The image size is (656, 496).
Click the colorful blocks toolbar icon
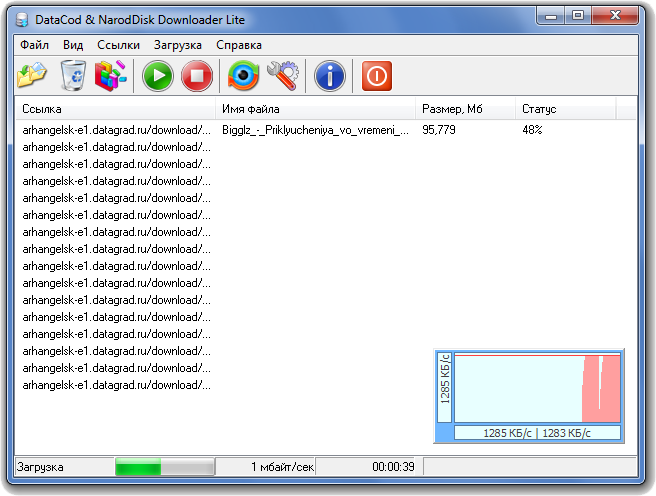pyautogui.click(x=110, y=75)
